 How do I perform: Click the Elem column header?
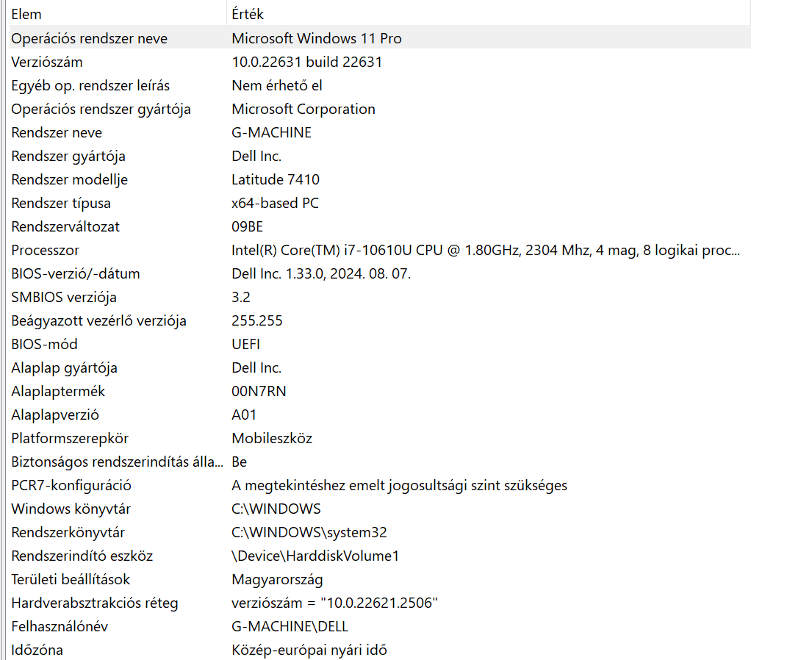tap(118, 14)
